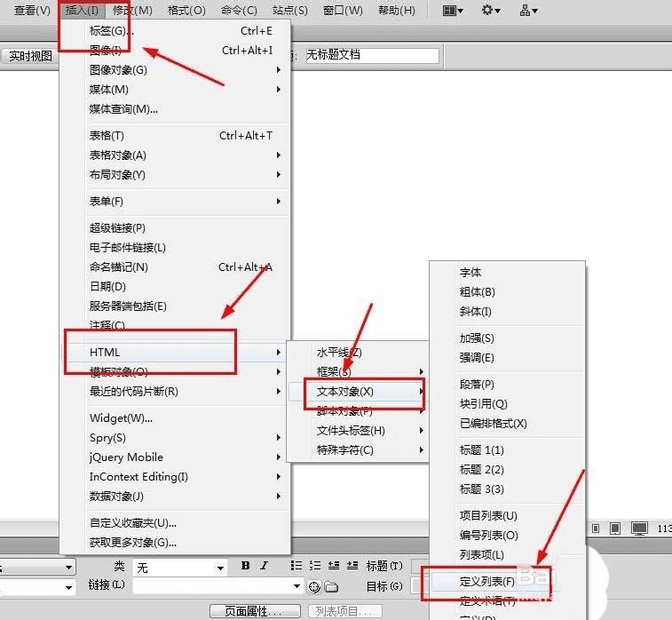The height and width of the screenshot is (620, 672).
Task: Click the 无标题文档 title input field
Action: pos(373,55)
